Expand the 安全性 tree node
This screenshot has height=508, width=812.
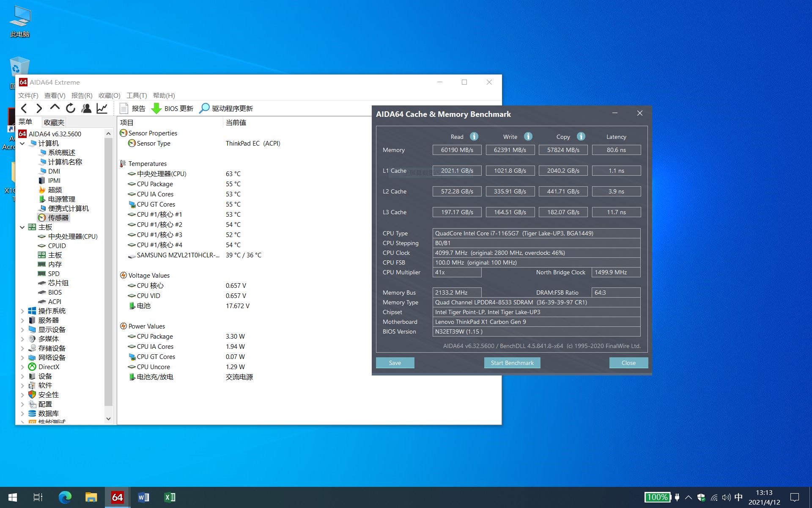click(22, 395)
